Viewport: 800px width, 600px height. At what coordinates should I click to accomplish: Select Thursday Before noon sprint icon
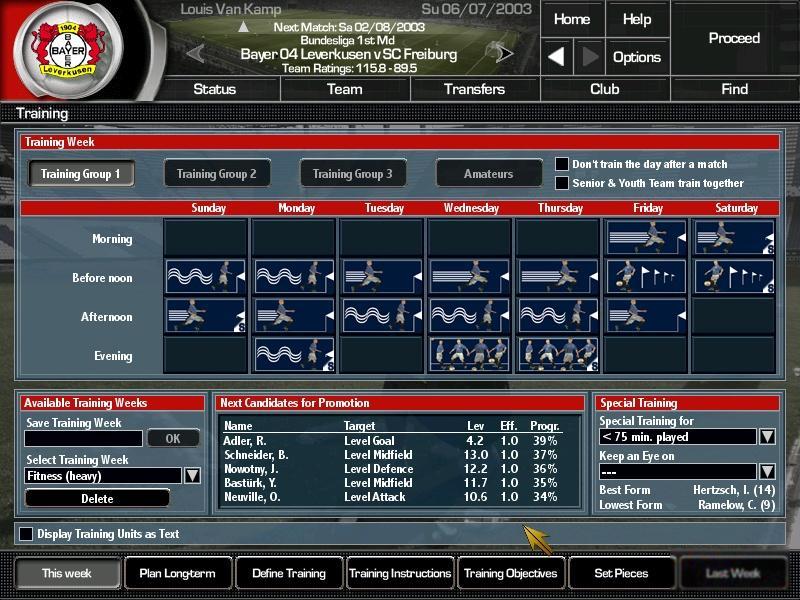pyautogui.click(x=558, y=277)
